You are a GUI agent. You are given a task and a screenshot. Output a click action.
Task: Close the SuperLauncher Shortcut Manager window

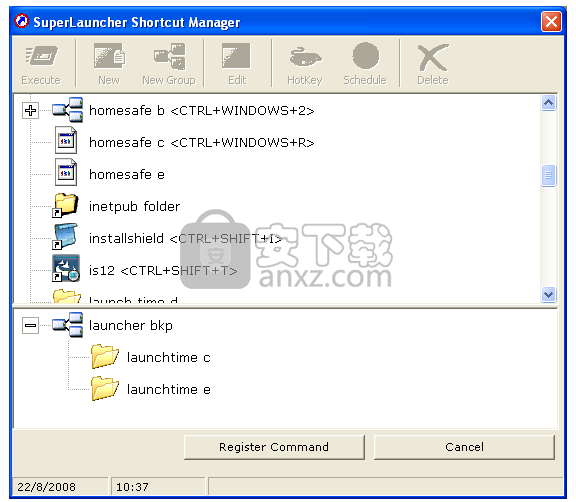551,22
